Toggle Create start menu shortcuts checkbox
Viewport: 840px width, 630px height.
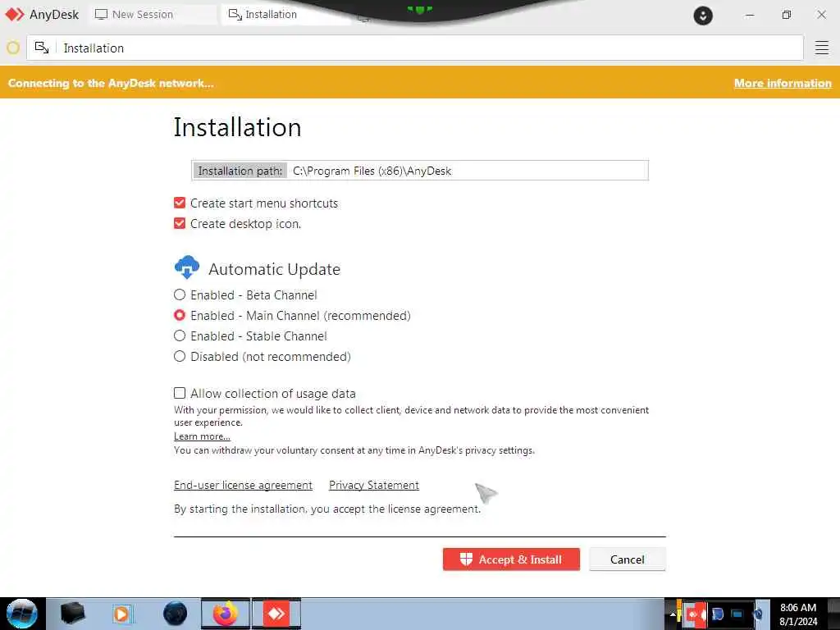pyautogui.click(x=180, y=203)
